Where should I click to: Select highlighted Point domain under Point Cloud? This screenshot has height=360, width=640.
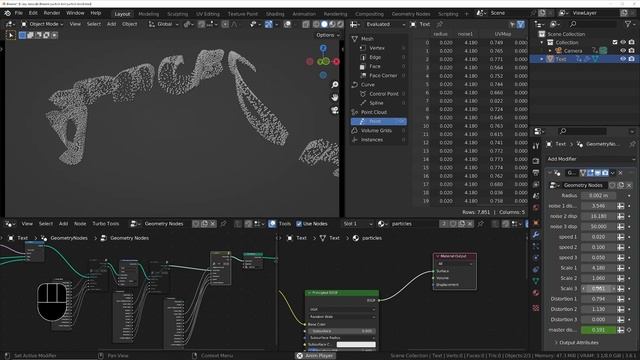click(378, 121)
